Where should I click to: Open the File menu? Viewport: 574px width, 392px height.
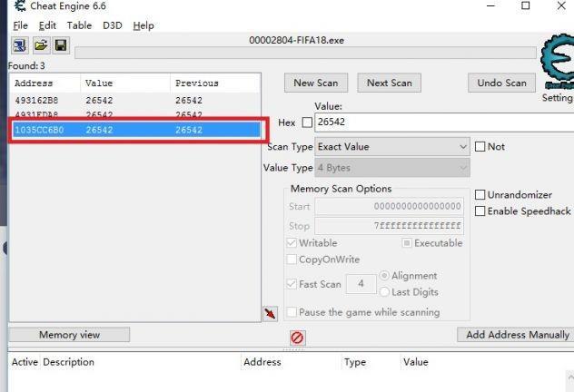point(20,25)
